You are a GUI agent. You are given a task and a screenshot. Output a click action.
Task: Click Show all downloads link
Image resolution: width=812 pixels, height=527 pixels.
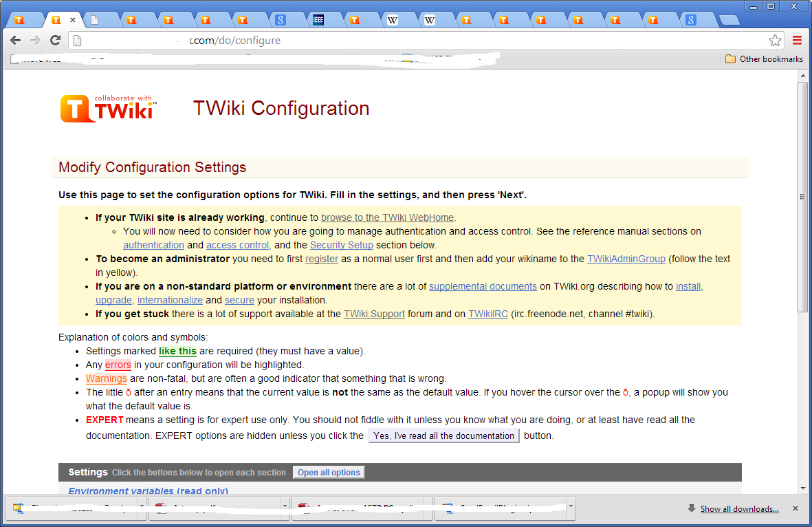coord(739,509)
